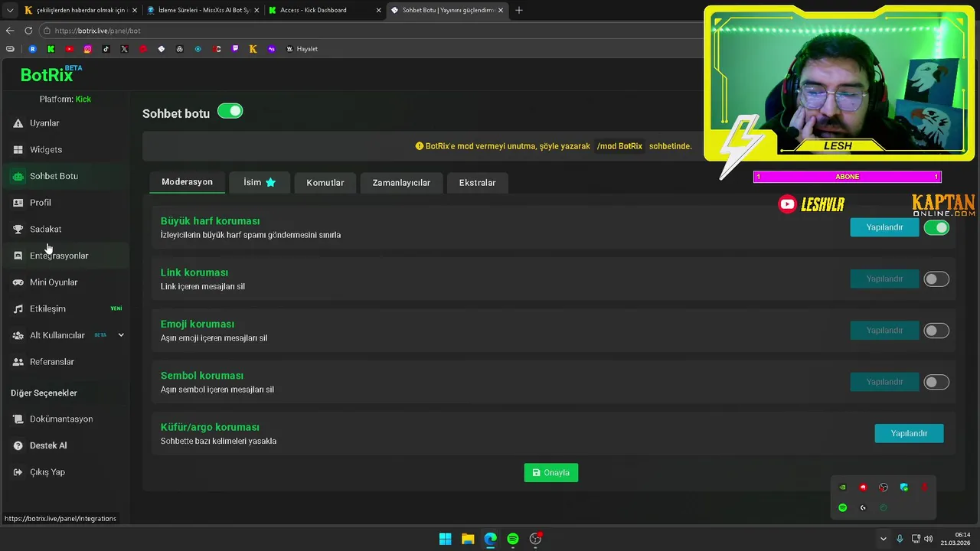Open File Explorer from the taskbar
The width and height of the screenshot is (980, 551).
(468, 539)
